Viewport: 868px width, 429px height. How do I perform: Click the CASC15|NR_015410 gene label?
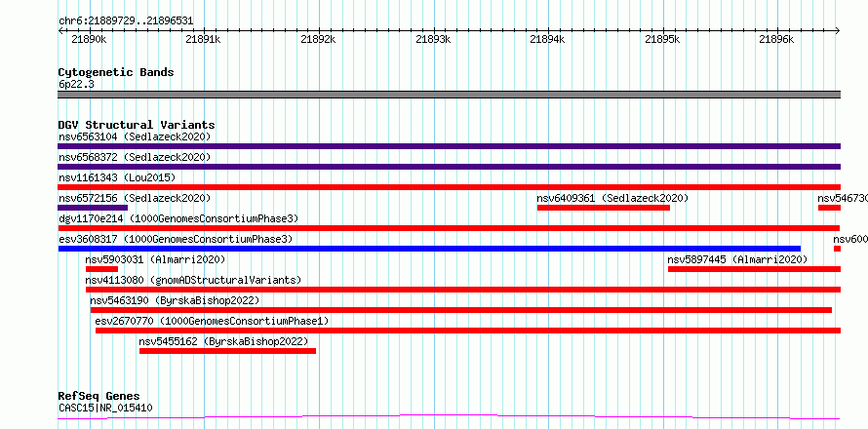(x=105, y=408)
